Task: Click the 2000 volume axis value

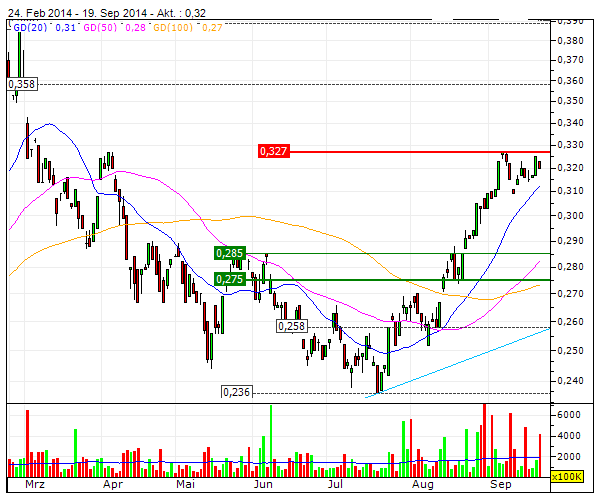Action: (x=569, y=457)
